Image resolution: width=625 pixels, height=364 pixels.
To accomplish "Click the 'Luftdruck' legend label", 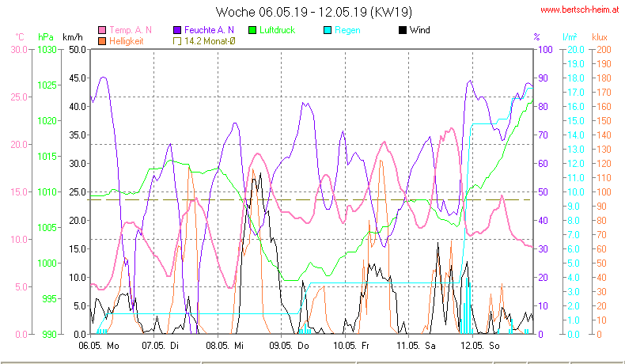I will coord(278,30).
